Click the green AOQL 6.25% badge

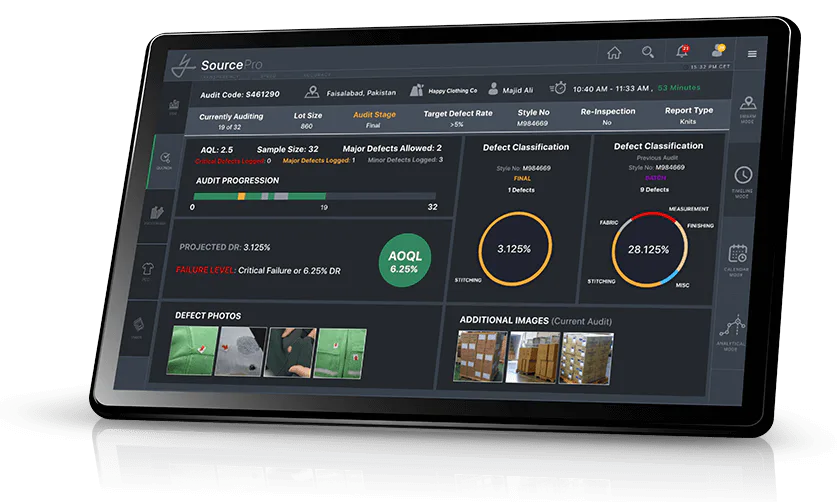click(x=405, y=260)
